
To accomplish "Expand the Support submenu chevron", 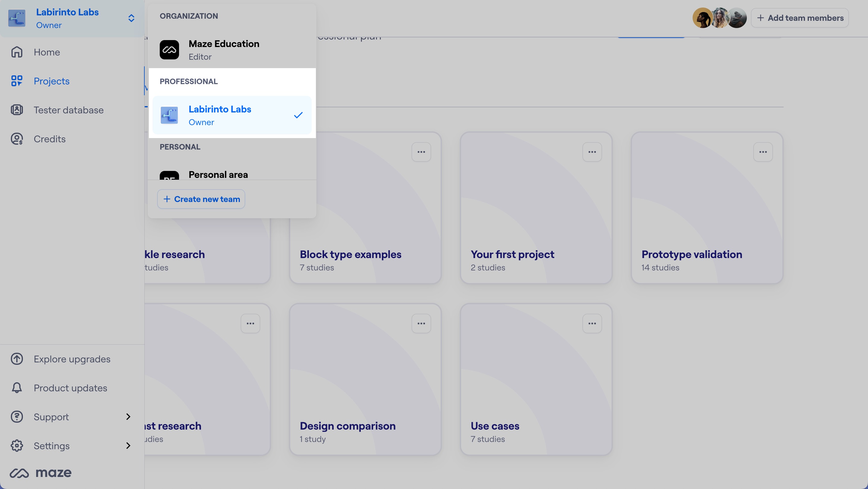I will tap(128, 417).
